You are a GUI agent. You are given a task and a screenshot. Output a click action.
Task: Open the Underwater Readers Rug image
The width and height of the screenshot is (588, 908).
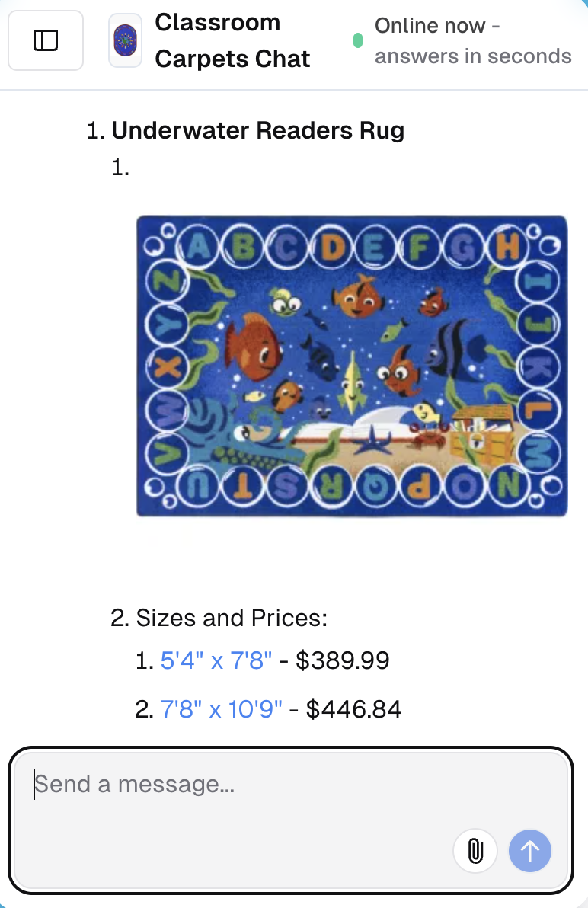pyautogui.click(x=352, y=366)
